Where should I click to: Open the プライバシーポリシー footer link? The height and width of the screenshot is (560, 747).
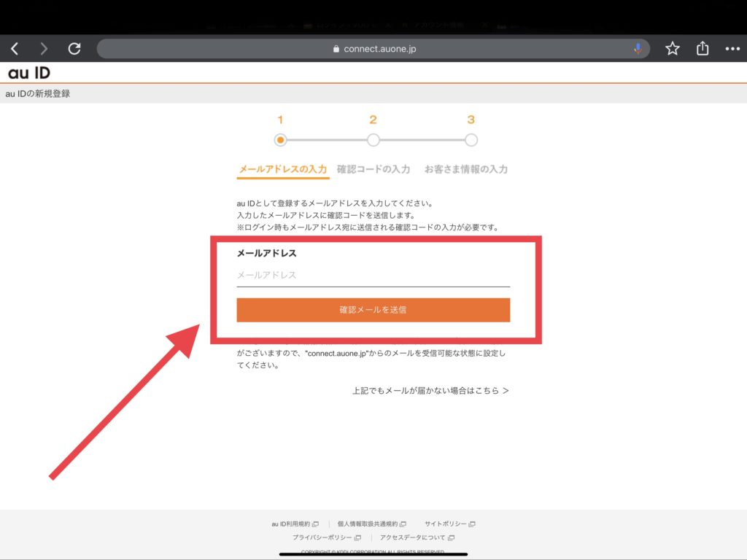(x=326, y=537)
